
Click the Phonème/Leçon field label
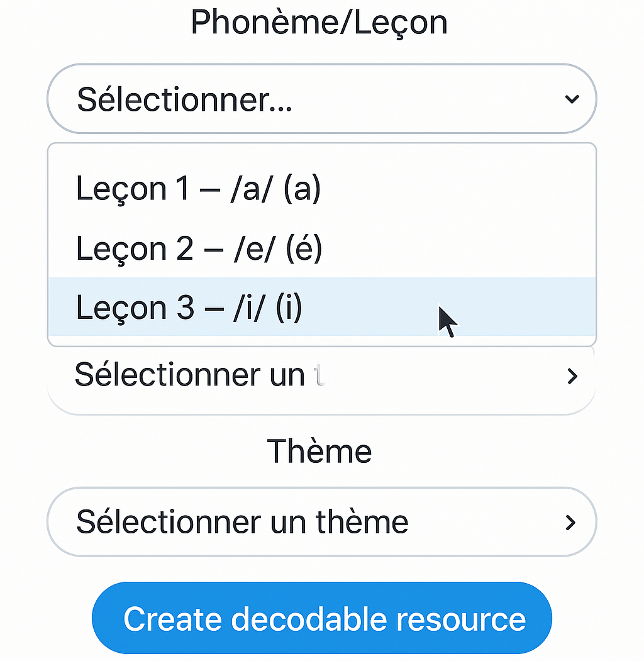[x=319, y=23]
